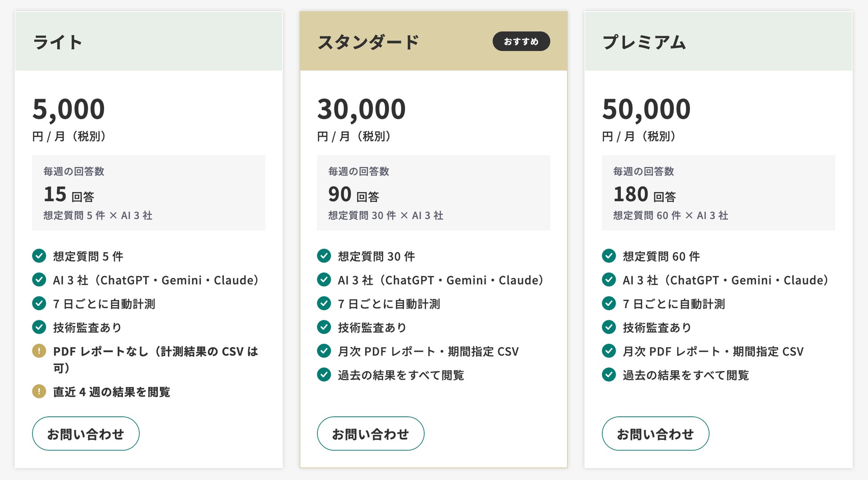Click checkmark beside 7 日ごとに自動計測 in スタンダード
The image size is (868, 480).
coord(324,304)
